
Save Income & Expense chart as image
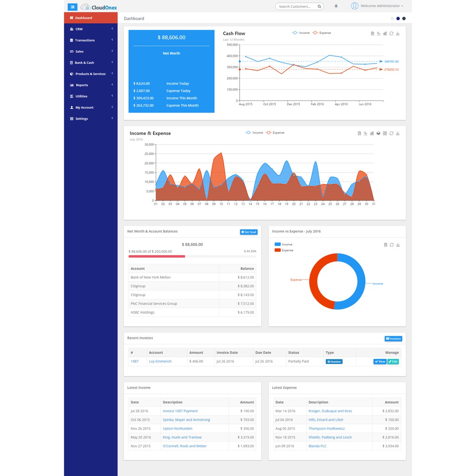pos(398,133)
